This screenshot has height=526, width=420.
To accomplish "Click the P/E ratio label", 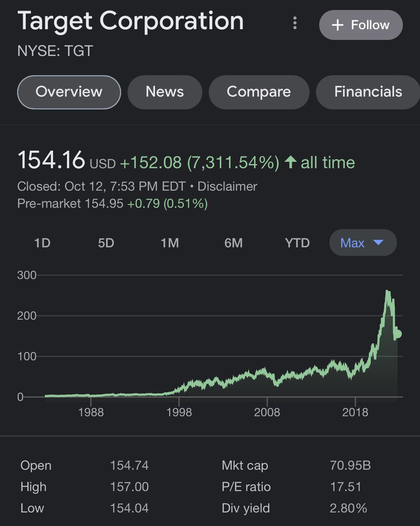I will 246,487.
